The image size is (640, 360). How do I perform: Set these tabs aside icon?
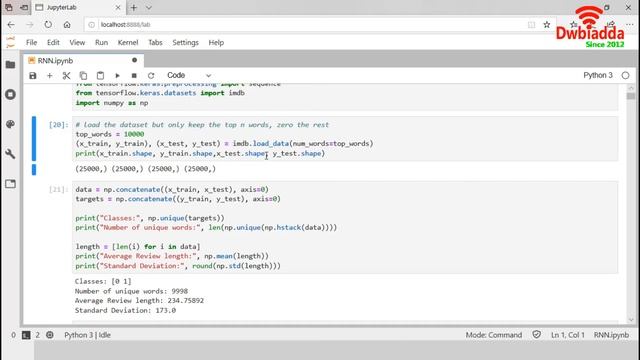[24, 7]
